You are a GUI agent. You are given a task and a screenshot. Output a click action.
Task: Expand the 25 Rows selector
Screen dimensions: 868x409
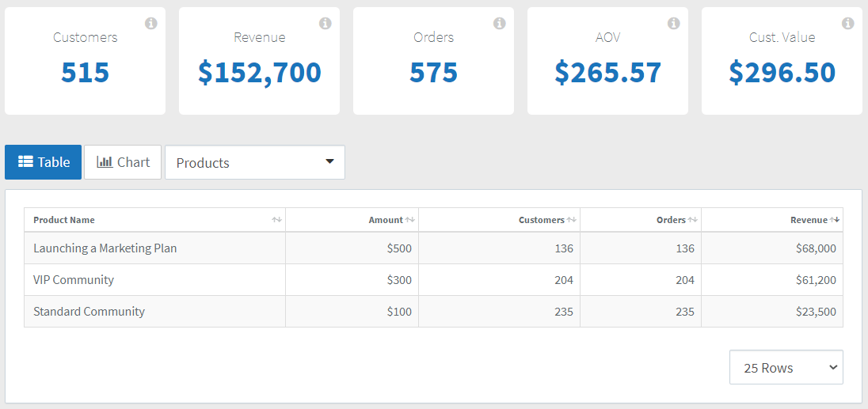click(x=786, y=367)
